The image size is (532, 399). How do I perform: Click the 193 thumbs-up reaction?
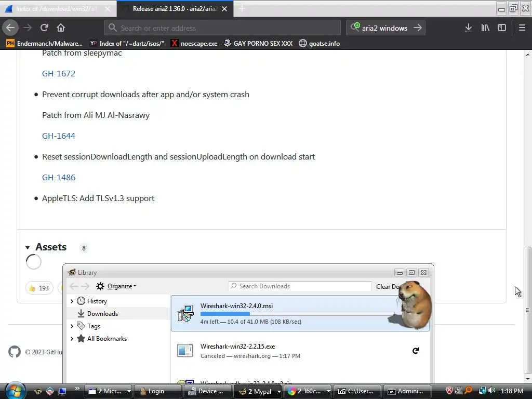(x=39, y=288)
